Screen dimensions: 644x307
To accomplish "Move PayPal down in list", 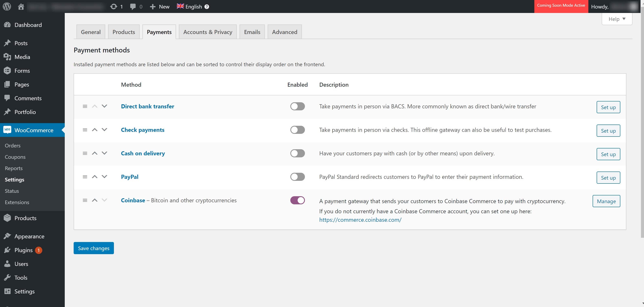I will pyautogui.click(x=104, y=177).
